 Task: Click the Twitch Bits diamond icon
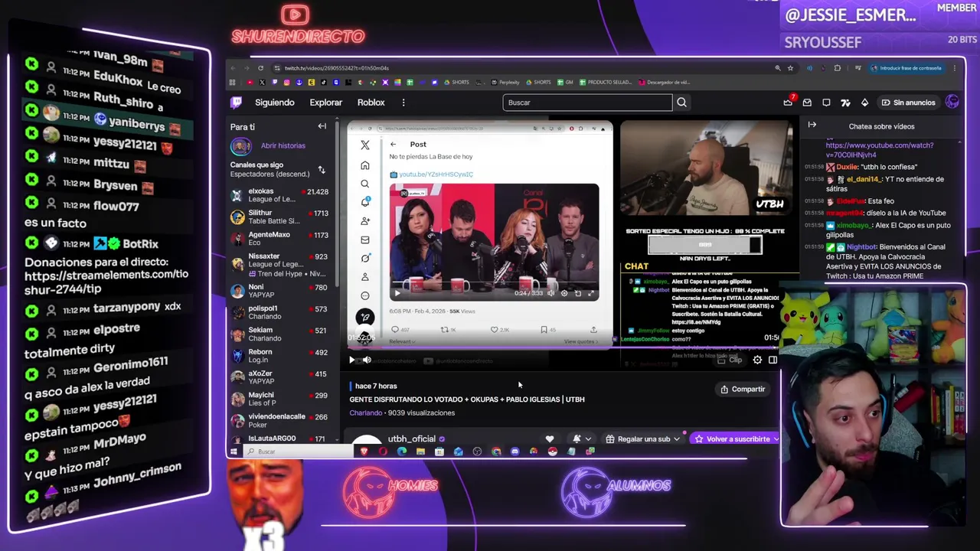coord(864,103)
